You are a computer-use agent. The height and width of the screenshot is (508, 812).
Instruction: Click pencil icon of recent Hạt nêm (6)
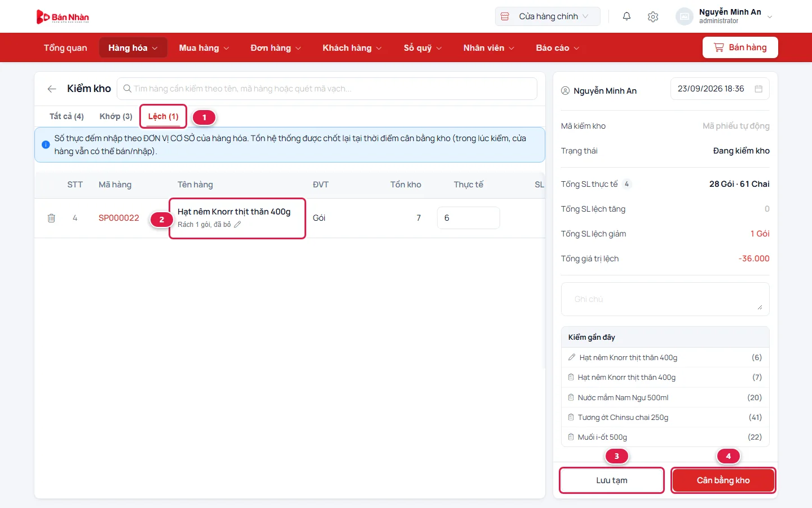point(572,357)
